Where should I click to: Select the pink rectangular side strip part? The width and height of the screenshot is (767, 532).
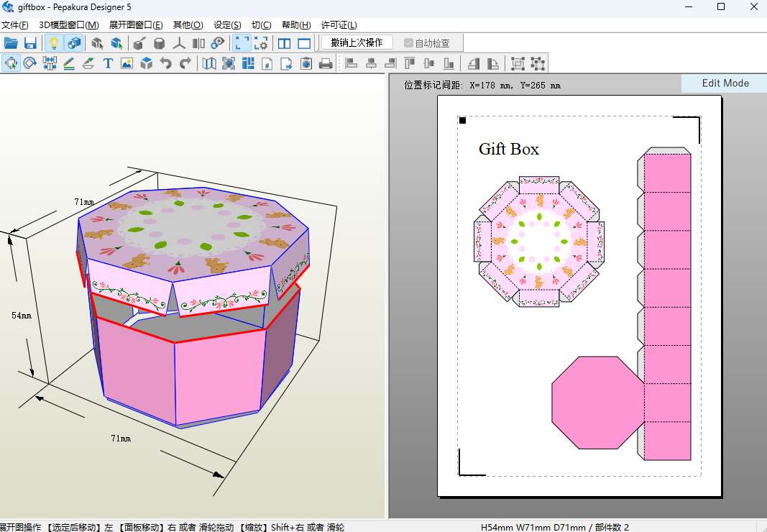(667, 307)
